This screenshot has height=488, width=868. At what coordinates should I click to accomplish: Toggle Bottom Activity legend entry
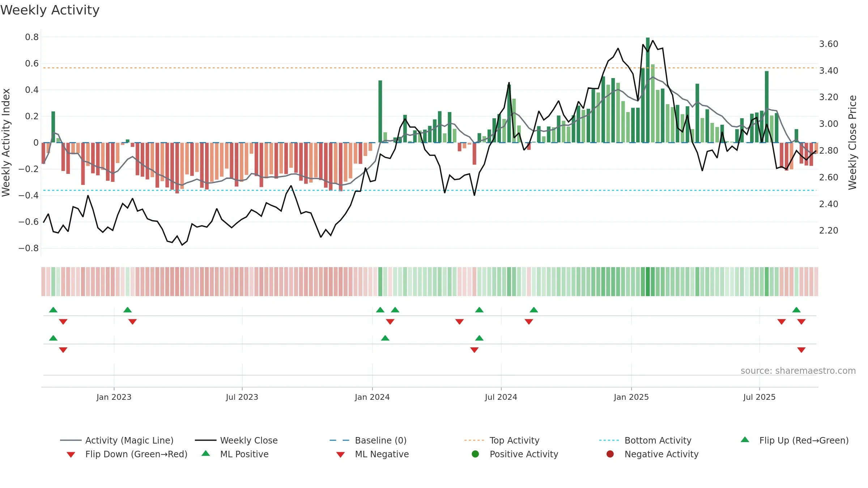(x=645, y=440)
